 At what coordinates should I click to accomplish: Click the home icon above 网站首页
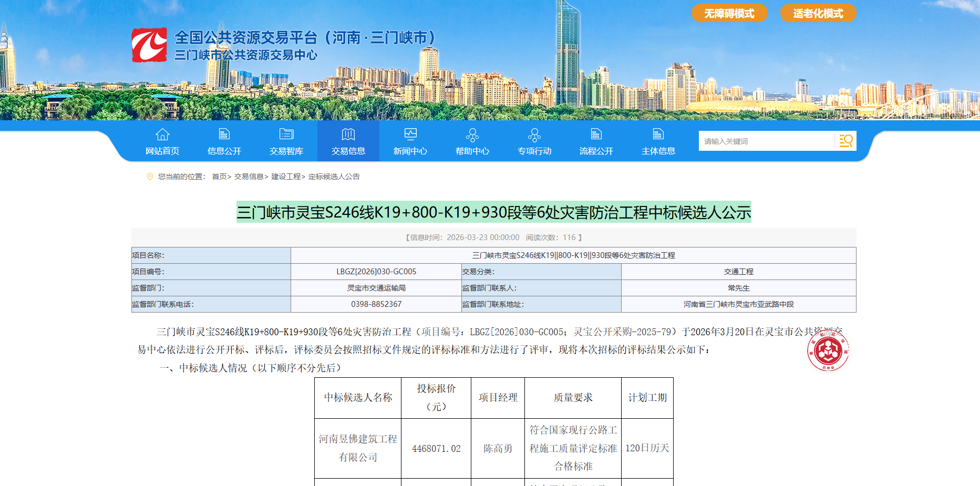pos(162,135)
